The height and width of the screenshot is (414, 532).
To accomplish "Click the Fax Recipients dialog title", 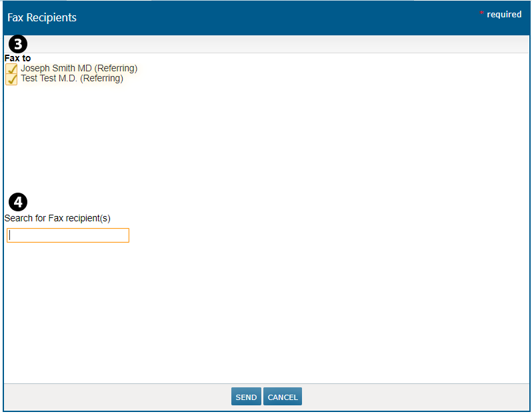I will click(42, 17).
